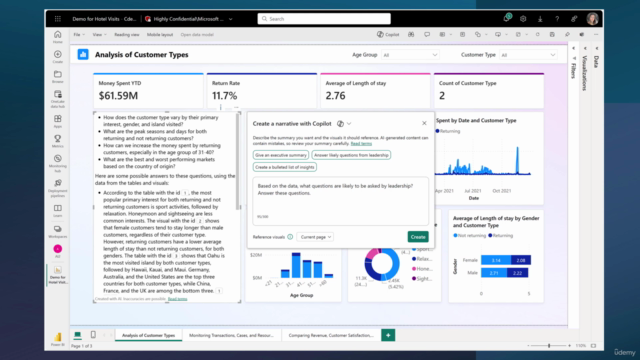The height and width of the screenshot is (360, 640).
Task: Toggle Returning legend in length of stay chart
Action: (x=501, y=236)
